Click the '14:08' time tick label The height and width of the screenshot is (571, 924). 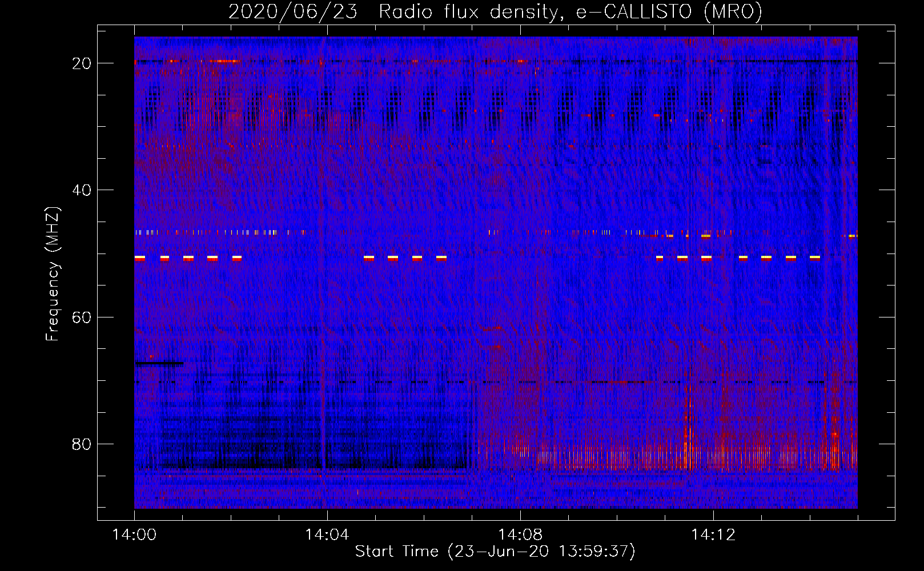point(520,535)
